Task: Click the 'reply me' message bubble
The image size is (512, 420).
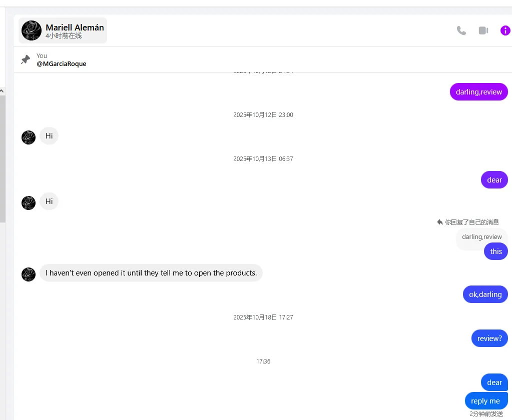Action: coord(485,400)
